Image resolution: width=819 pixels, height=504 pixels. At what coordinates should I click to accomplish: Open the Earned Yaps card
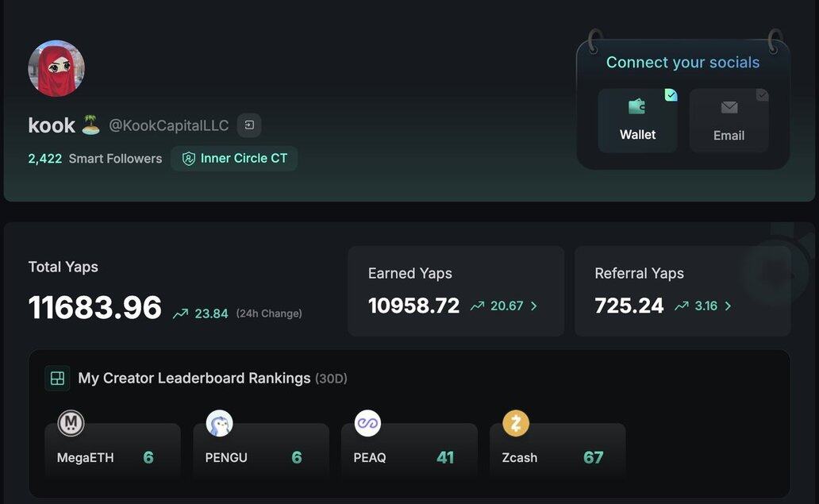tap(456, 290)
